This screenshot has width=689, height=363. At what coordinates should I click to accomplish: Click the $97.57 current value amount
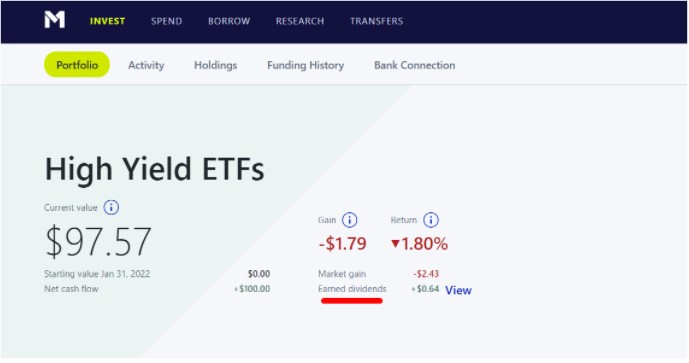click(x=98, y=241)
